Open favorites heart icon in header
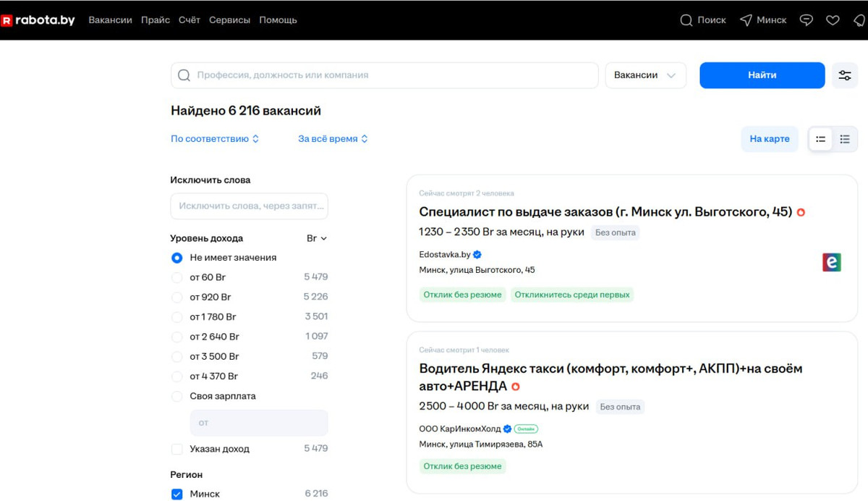Viewport: 868px width, 501px height. point(833,20)
